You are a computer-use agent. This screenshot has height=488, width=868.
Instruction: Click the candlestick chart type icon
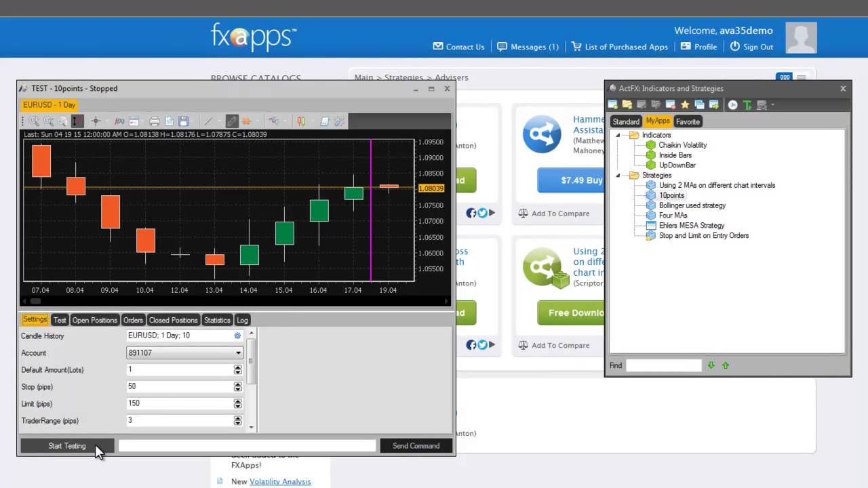[300, 121]
